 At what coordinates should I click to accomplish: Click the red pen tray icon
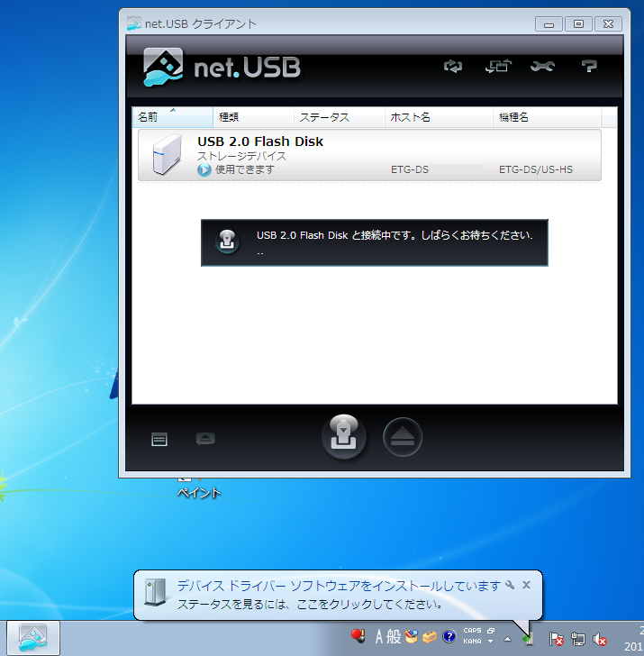(358, 636)
